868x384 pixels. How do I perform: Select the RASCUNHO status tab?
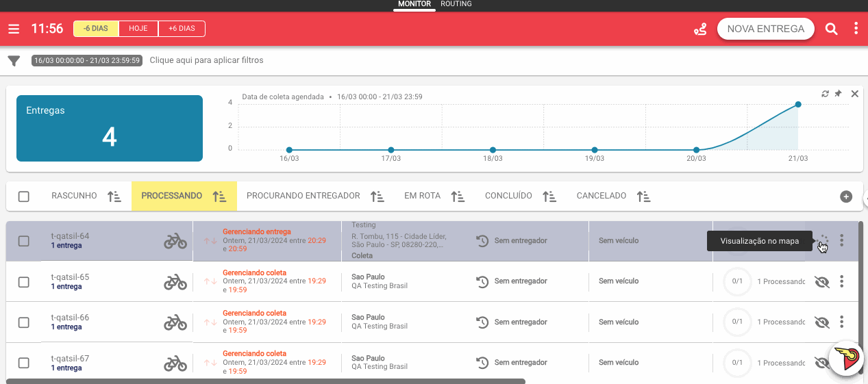[74, 196]
